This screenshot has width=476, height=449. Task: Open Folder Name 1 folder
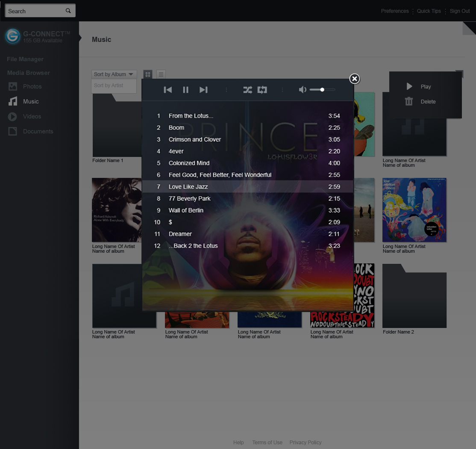117,125
